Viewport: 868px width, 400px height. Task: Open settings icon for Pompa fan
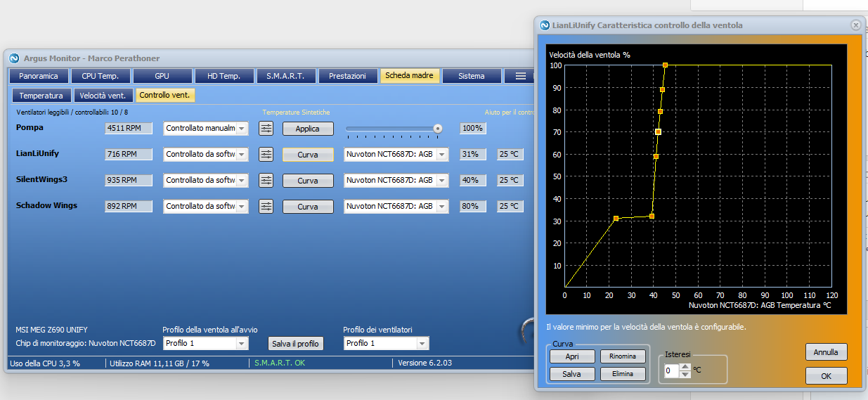pyautogui.click(x=266, y=129)
